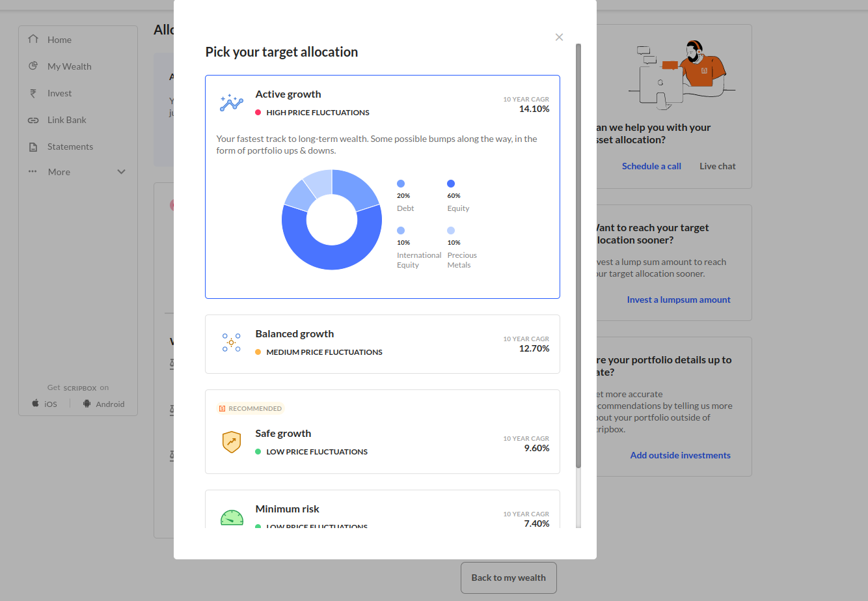Open the Android app link
The image size is (868, 601).
tap(103, 404)
